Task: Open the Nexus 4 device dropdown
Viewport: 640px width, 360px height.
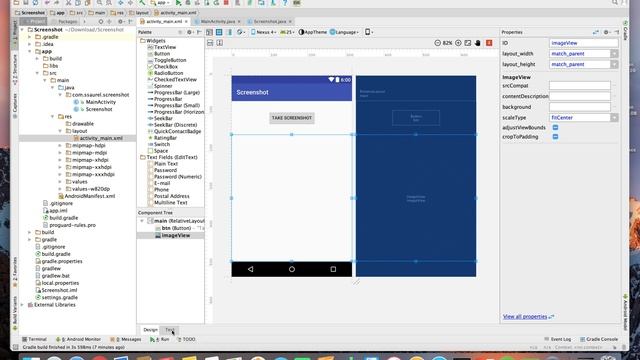Action: click(x=263, y=32)
